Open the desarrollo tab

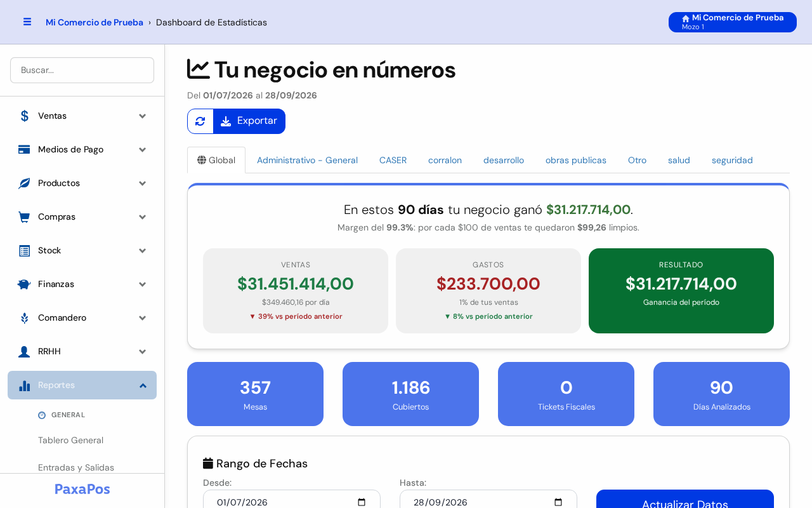pyautogui.click(x=504, y=160)
